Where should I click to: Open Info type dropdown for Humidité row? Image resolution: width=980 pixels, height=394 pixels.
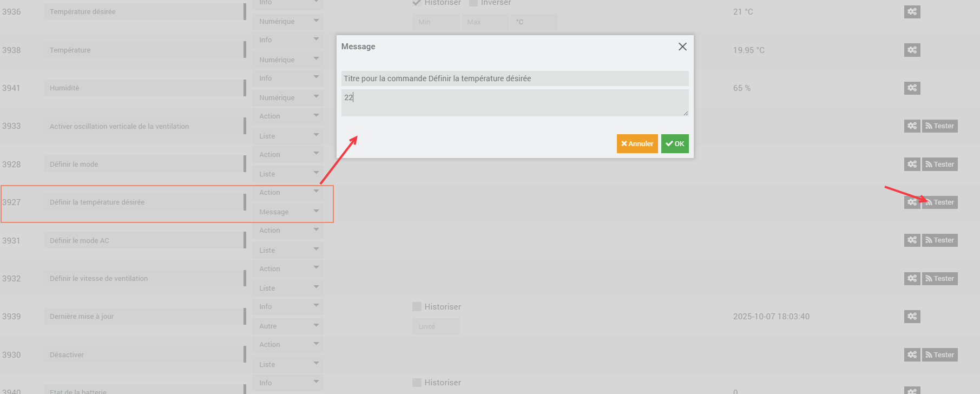pos(288,78)
